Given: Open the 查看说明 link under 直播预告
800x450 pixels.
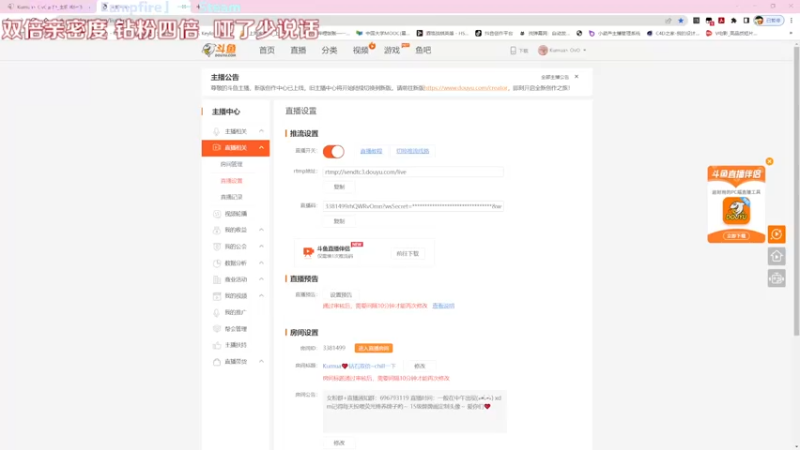Looking at the screenshot, I should pyautogui.click(x=443, y=306).
